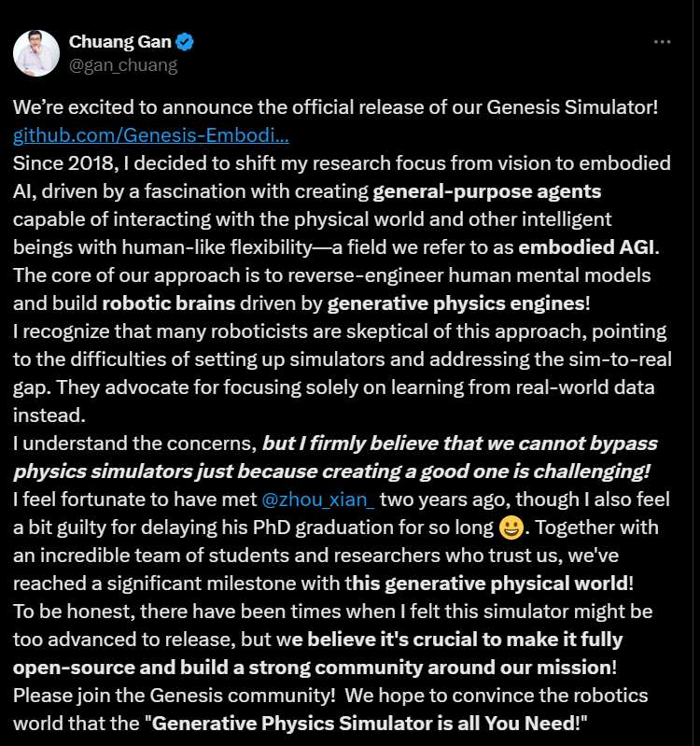Screen dimensions: 700x746
Task: Open the Chuang Gan display name link
Action: tap(121, 42)
